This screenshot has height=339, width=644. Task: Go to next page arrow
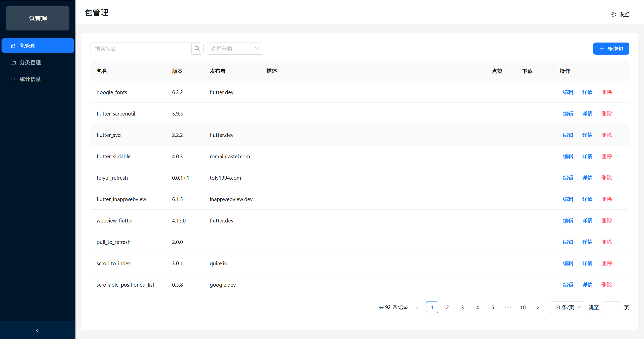point(538,307)
